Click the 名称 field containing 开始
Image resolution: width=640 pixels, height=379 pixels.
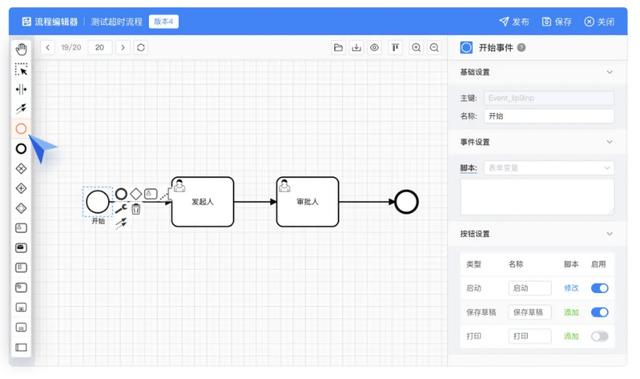pos(549,116)
